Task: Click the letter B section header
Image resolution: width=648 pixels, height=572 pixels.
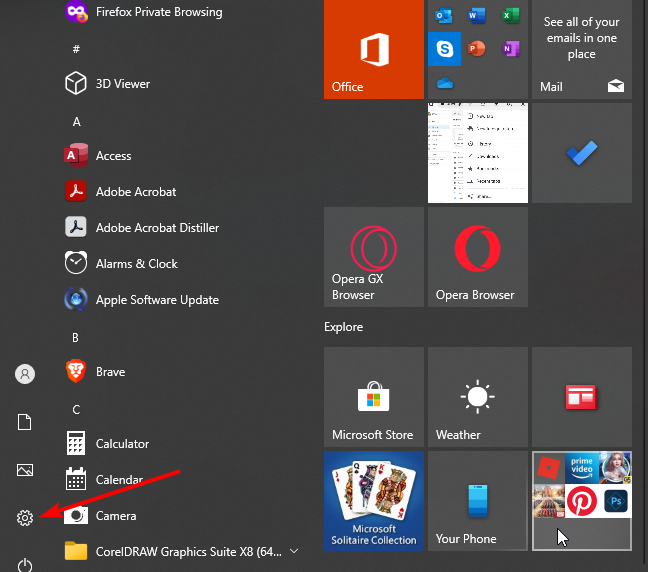Action: point(76,338)
